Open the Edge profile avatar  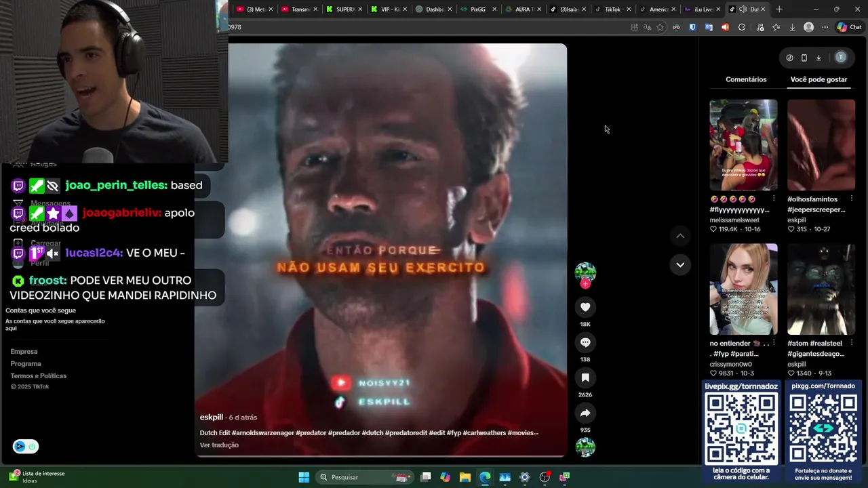808,27
